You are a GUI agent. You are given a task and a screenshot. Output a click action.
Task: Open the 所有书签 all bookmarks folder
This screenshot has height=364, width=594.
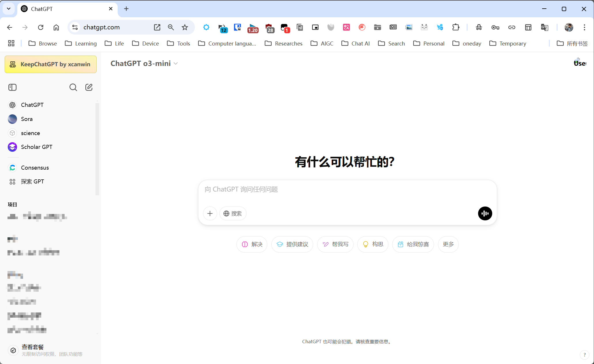click(x=572, y=43)
